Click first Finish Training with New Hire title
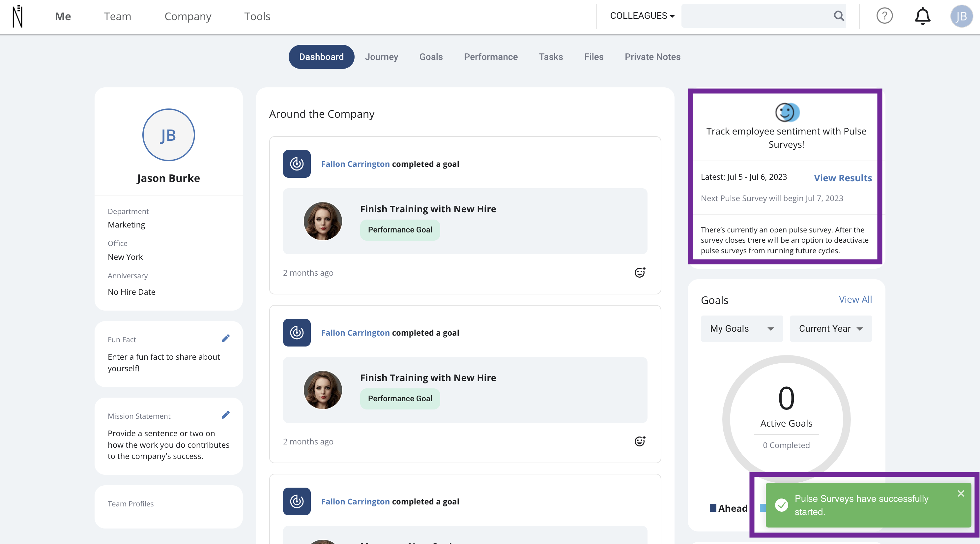Viewport: 980px width, 544px height. (x=428, y=209)
